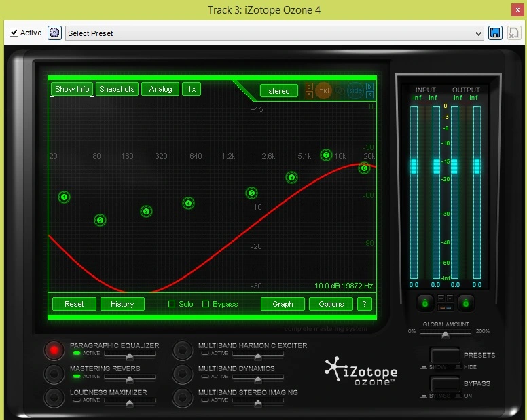Select EQ node 4
The width and height of the screenshot is (527, 420).
[x=188, y=203]
